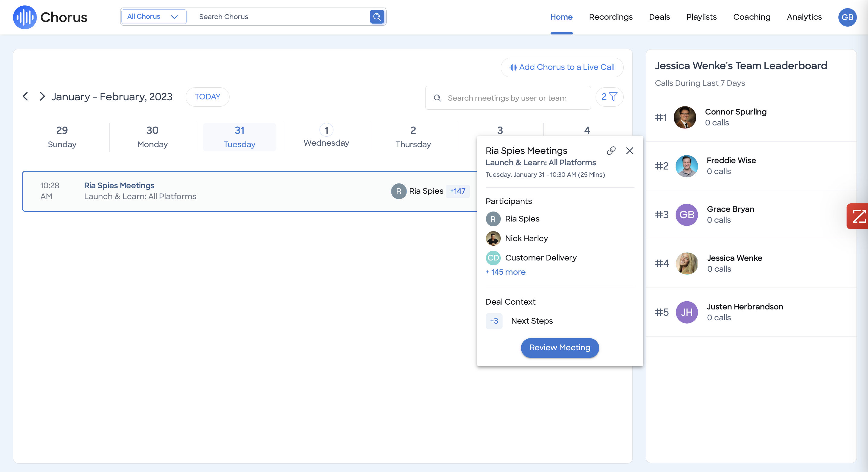The image size is (868, 472).
Task: Expand the +145 more participants list
Action: click(506, 272)
